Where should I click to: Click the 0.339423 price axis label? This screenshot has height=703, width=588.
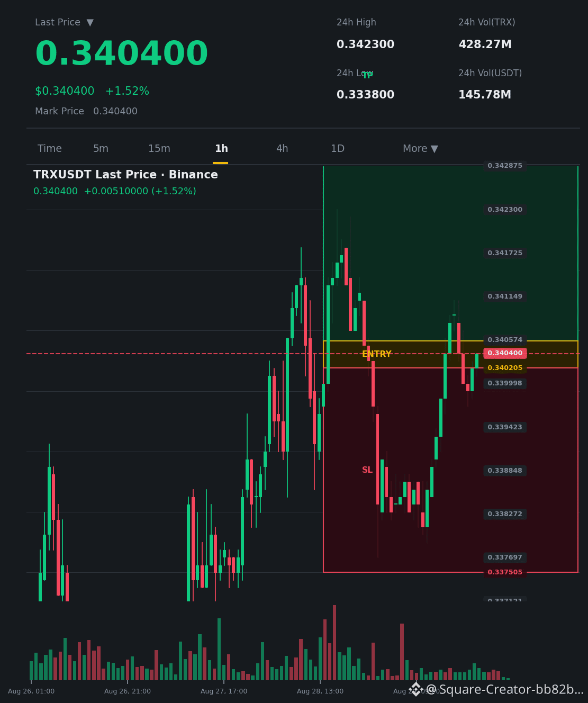pos(505,427)
